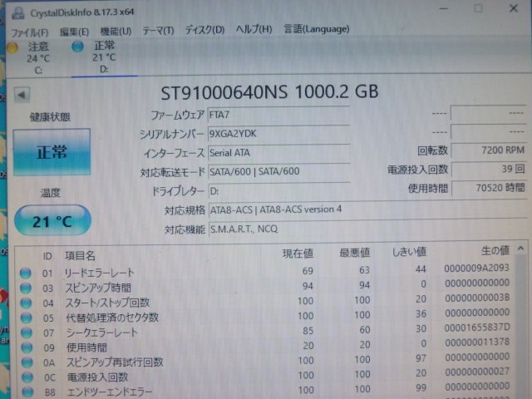Select the シークエラーレート attribute row
532x399 pixels.
266,331
